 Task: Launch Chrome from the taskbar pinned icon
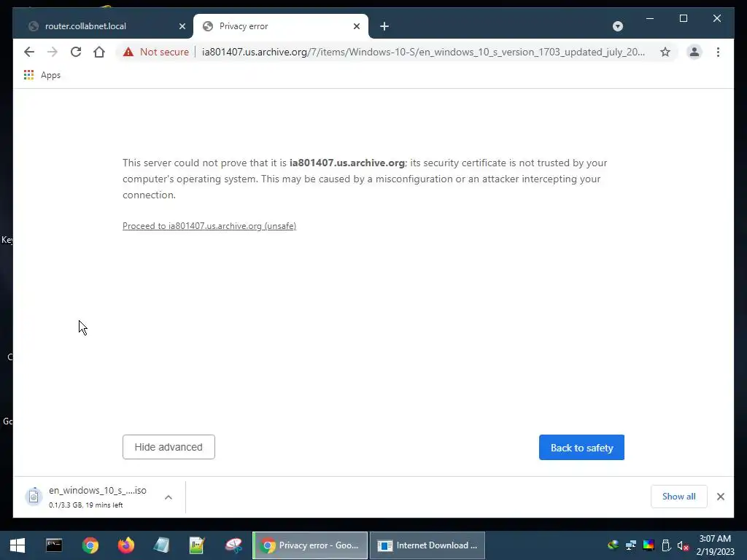[x=90, y=545]
